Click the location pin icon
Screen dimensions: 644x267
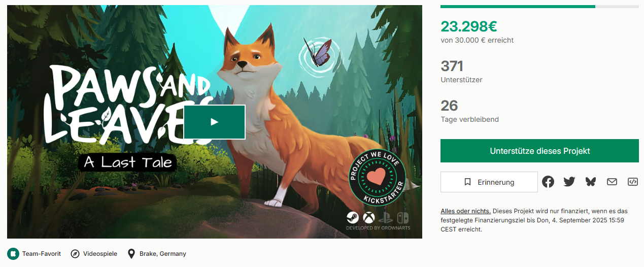131,253
